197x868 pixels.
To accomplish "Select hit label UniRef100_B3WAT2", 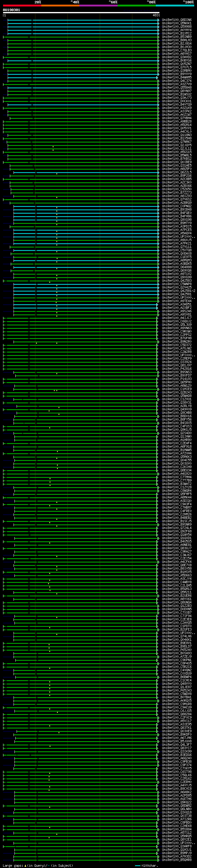I will pos(177,484).
